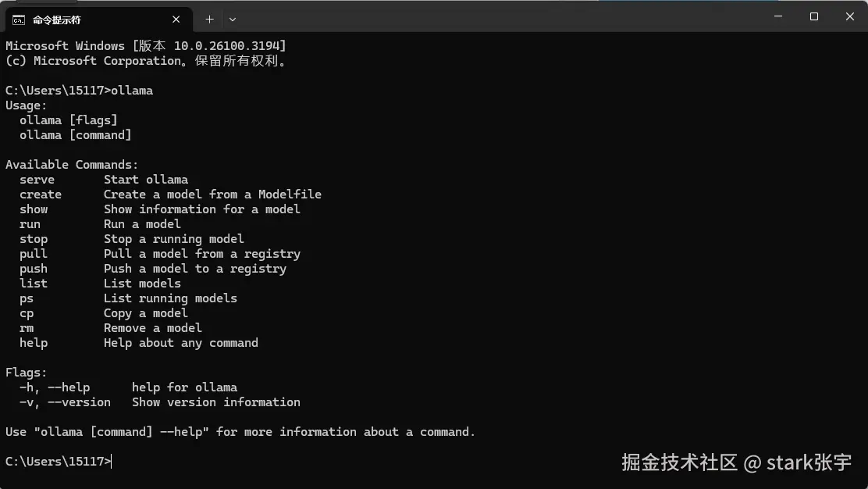Close the 命令提示符 tab
The height and width of the screenshot is (489, 868).
coord(176,20)
